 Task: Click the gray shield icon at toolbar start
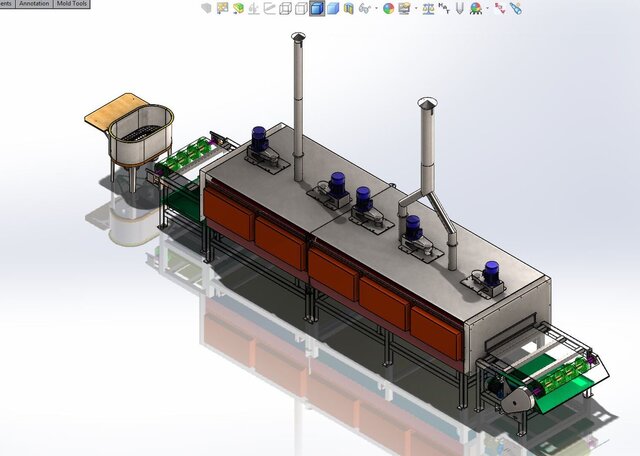tap(207, 8)
